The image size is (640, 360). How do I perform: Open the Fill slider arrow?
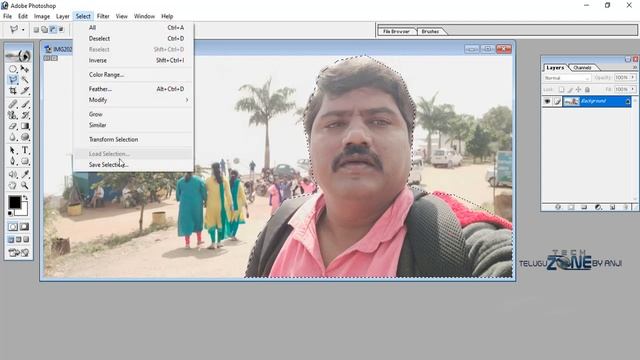(633, 89)
